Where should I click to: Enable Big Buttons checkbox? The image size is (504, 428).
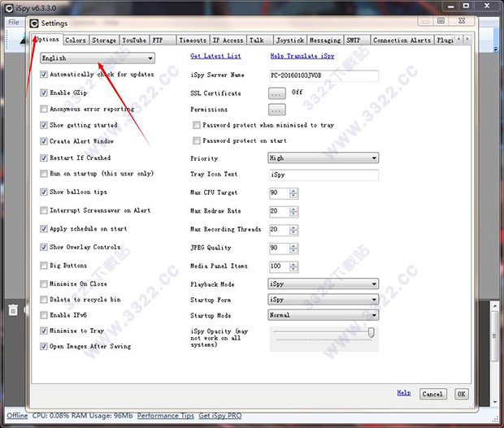[44, 266]
